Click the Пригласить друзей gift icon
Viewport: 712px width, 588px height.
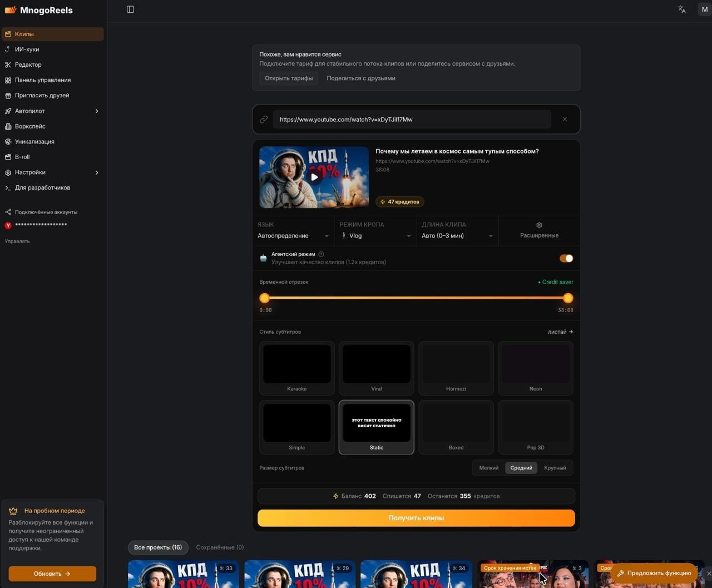[8, 96]
